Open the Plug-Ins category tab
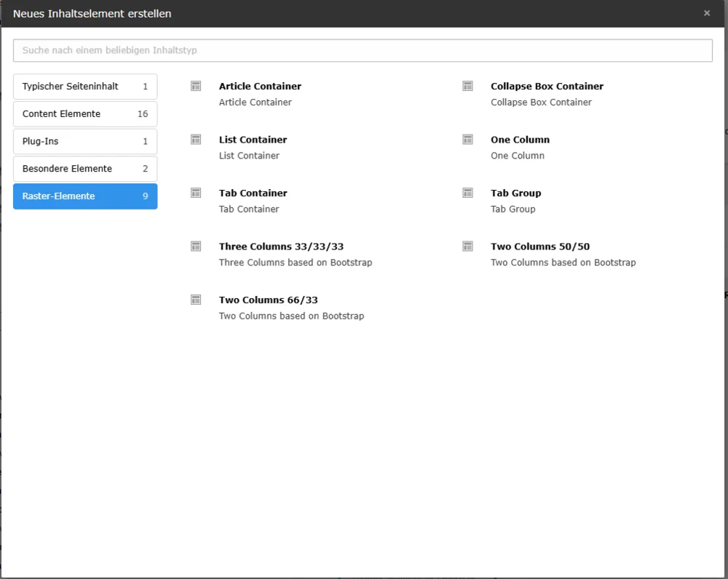Screen dimensions: 728x579 [x=85, y=141]
